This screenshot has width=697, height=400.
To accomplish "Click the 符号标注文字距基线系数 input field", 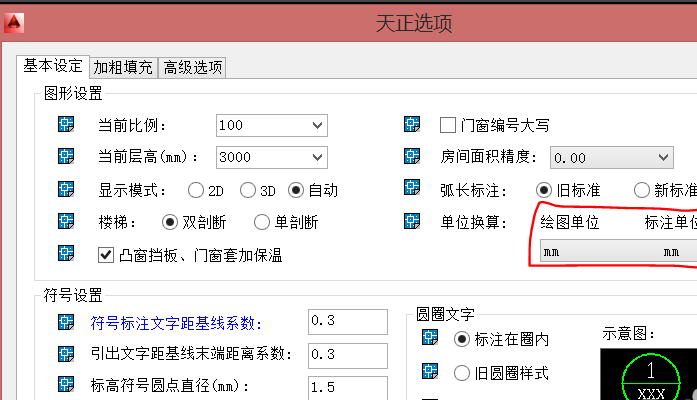I will 348,321.
